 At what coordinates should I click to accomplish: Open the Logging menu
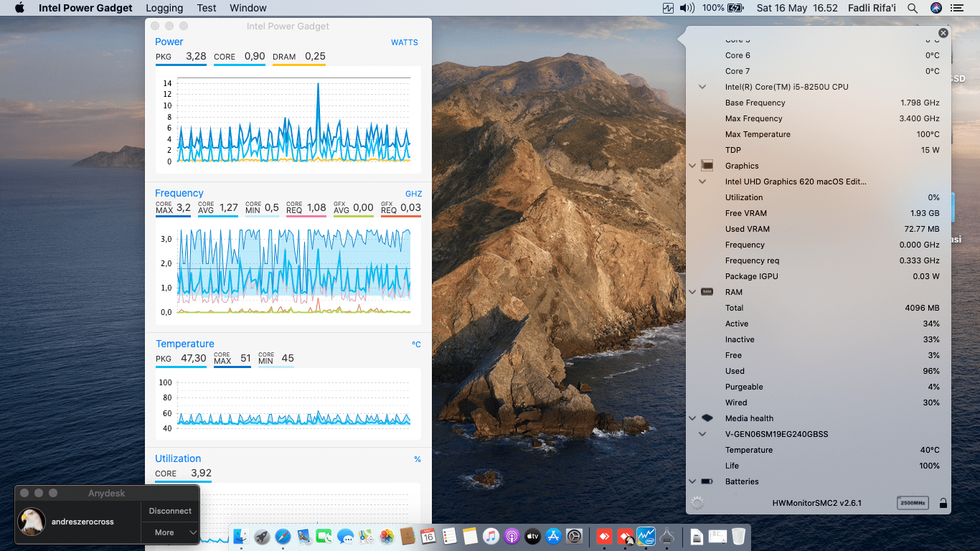164,8
